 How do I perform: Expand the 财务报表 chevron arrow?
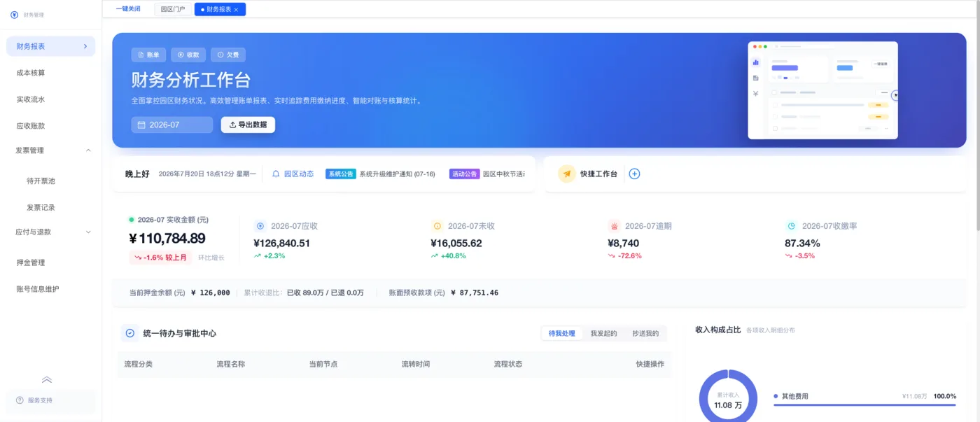85,46
